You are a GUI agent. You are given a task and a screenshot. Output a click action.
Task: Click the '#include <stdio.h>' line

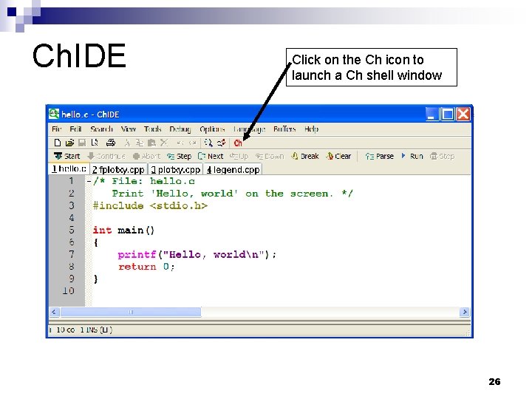(150, 206)
